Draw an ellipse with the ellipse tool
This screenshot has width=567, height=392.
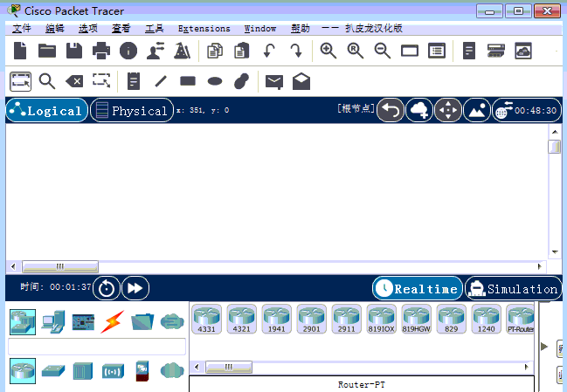[x=215, y=81]
